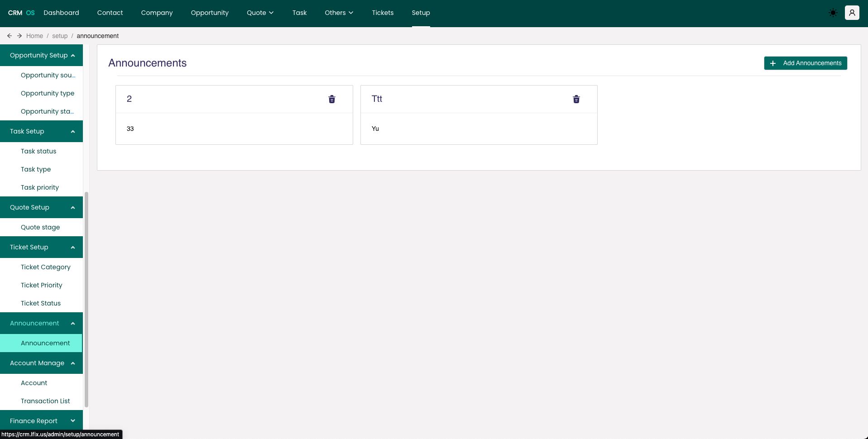The height and width of the screenshot is (439, 868).
Task: Open the Quote dropdown menu
Action: click(x=260, y=13)
